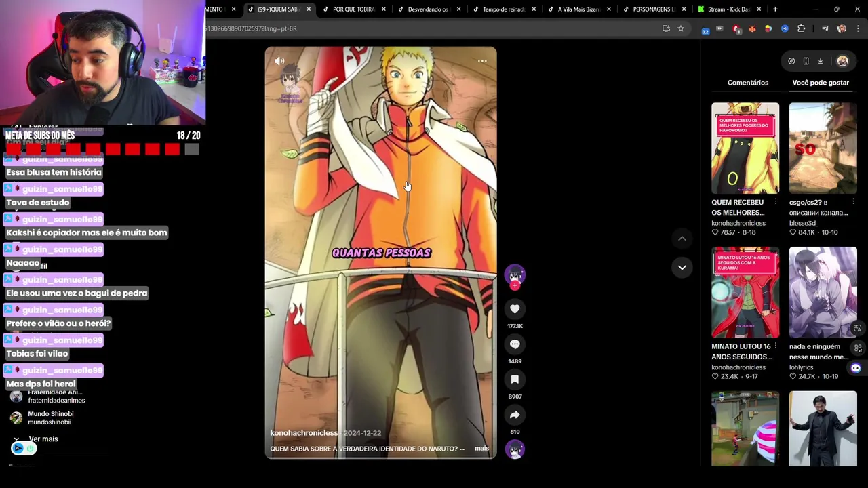868x488 pixels.
Task: Open konohachronicless under the MINATO LUTOU video
Action: tap(738, 367)
